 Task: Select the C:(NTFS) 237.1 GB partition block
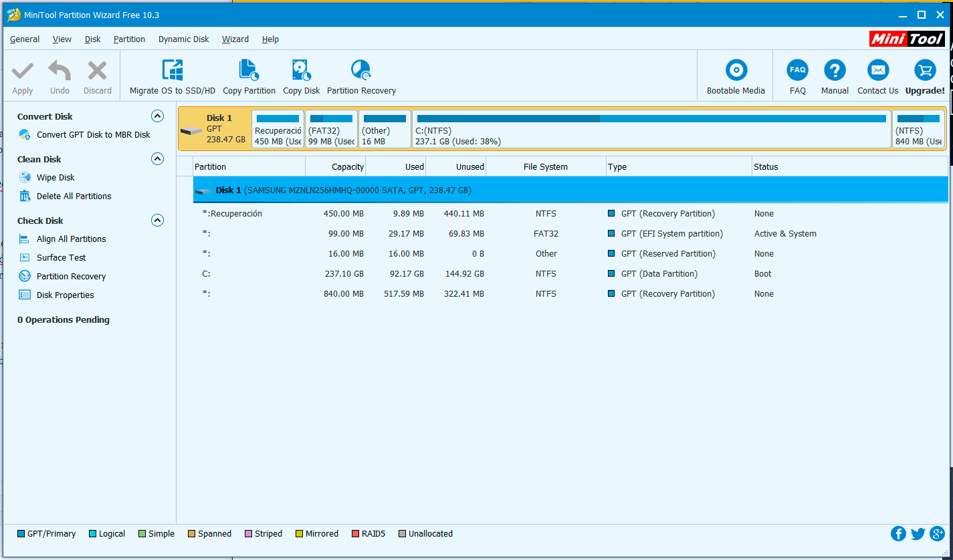coord(651,129)
